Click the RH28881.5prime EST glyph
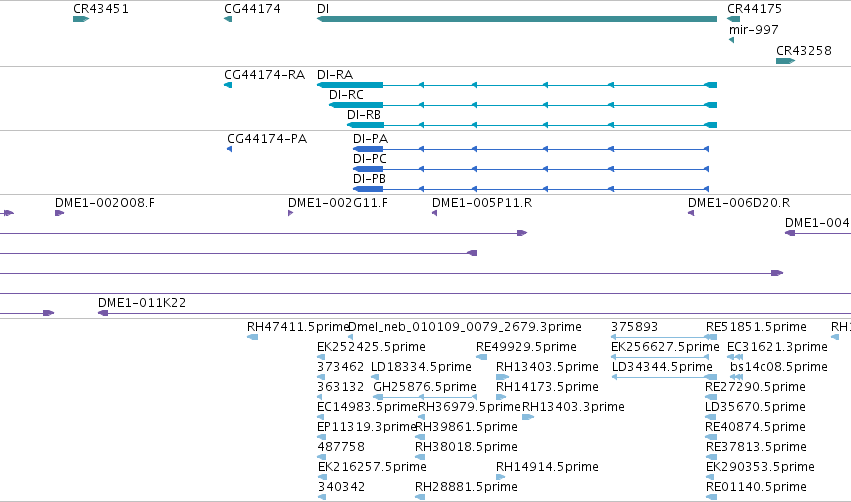This screenshot has height=502, width=851. (x=420, y=497)
